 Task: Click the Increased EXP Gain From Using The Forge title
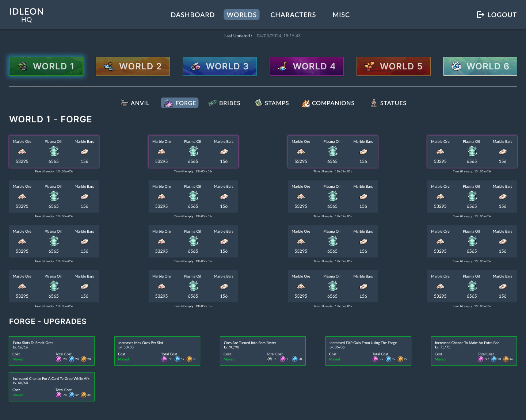[363, 343]
